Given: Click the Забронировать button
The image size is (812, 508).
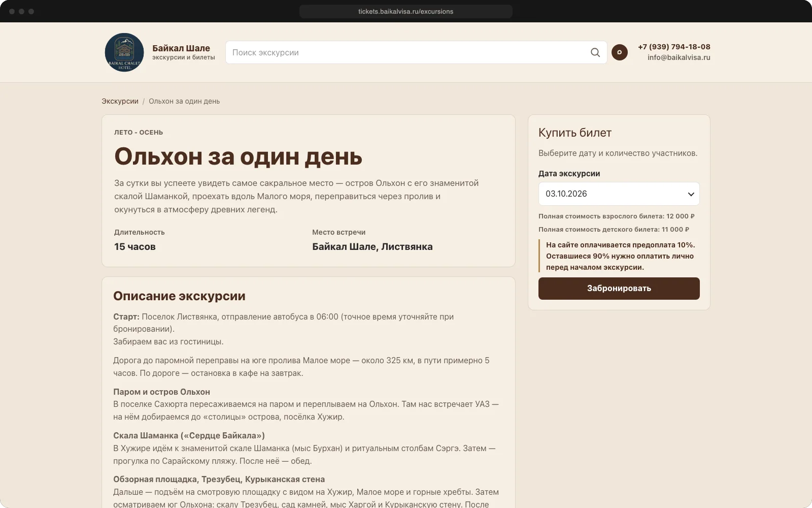Looking at the screenshot, I should click(619, 289).
